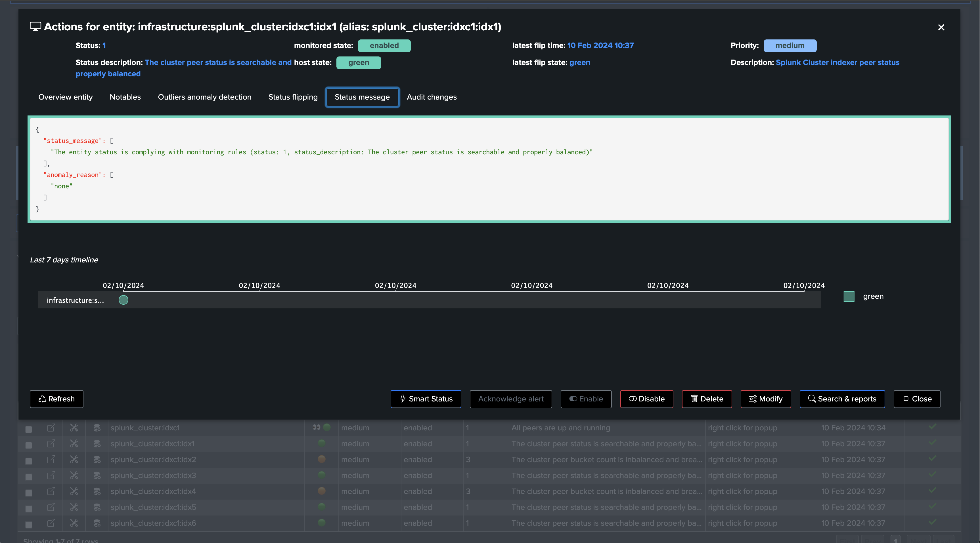Click tools icon in idxc1:idx4 row
This screenshot has width=980, height=543.
click(74, 491)
